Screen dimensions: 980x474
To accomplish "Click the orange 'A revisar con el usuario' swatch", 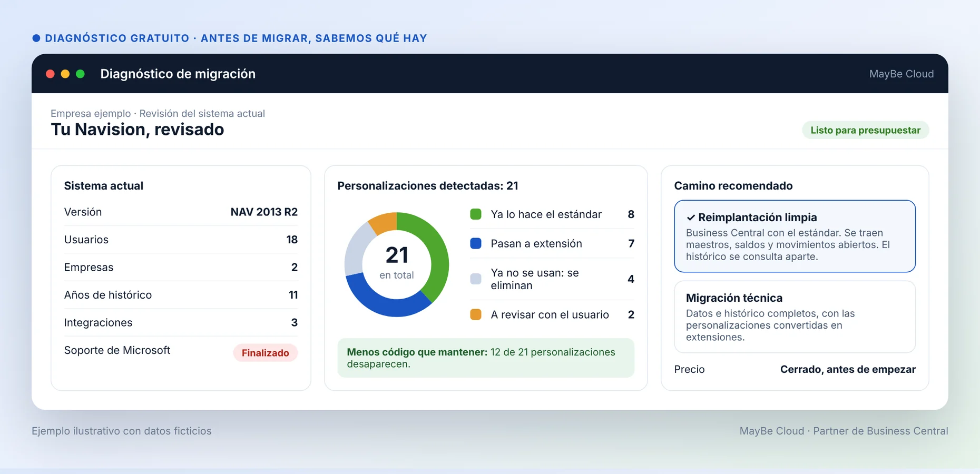I will [x=476, y=314].
